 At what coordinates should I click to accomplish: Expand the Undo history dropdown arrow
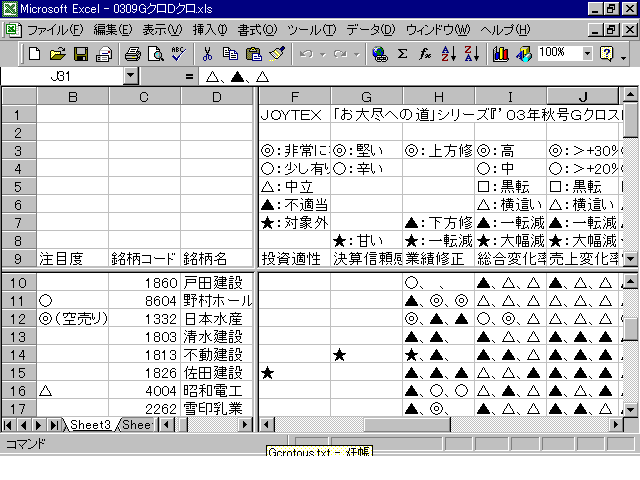323,54
